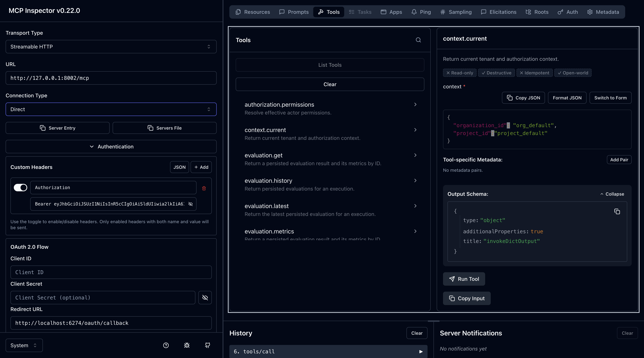Switch to the Auth tab
Image resolution: width=644 pixels, height=358 pixels.
click(568, 12)
